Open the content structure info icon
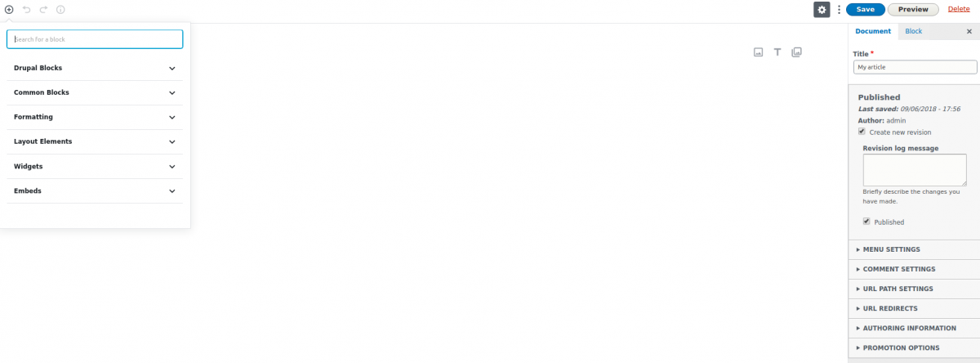 60,9
